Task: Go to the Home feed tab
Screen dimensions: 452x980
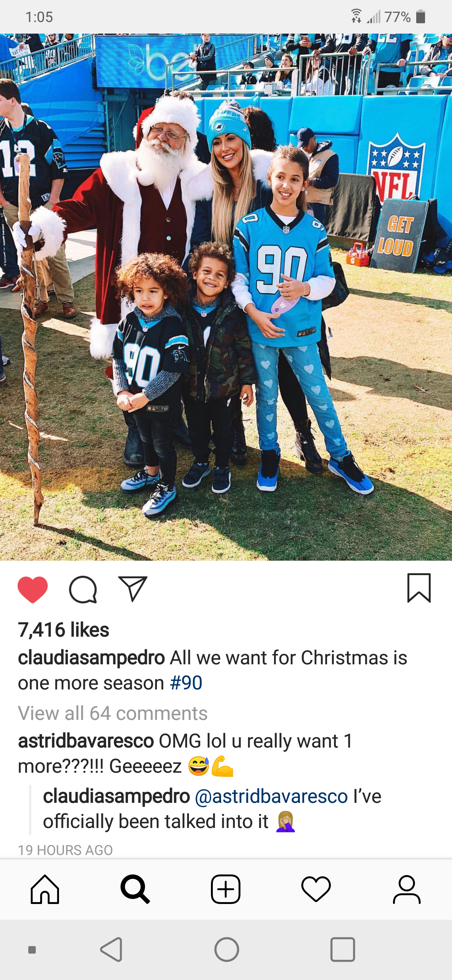Action: (45, 889)
